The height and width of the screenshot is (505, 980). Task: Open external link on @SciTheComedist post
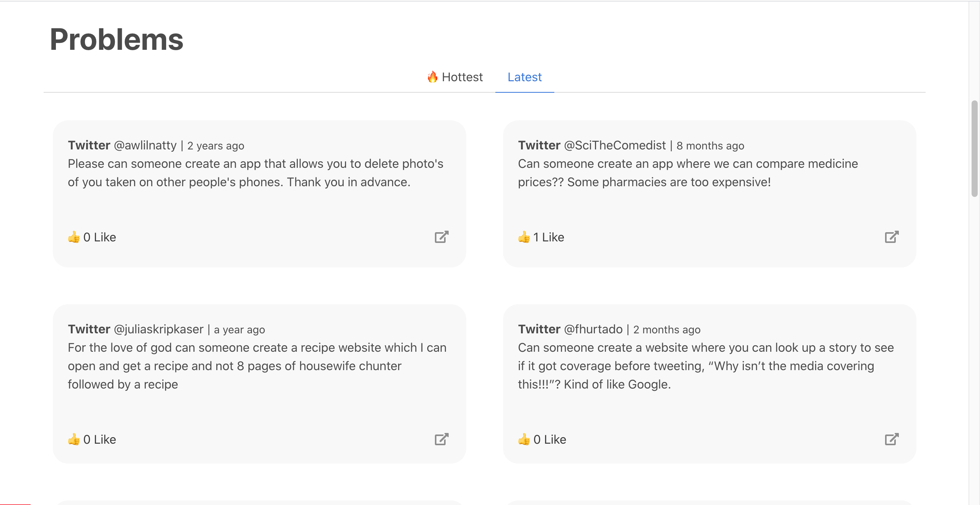click(x=892, y=237)
